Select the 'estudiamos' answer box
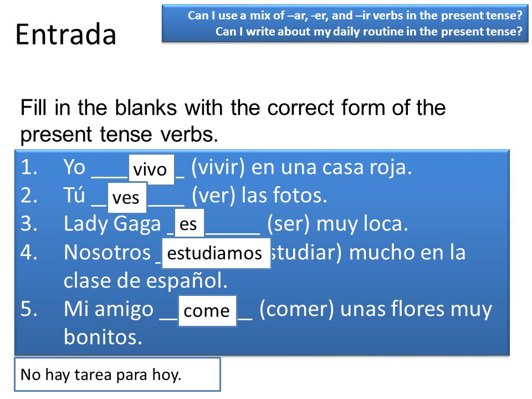Screen dimensions: 532x399 click(x=216, y=253)
